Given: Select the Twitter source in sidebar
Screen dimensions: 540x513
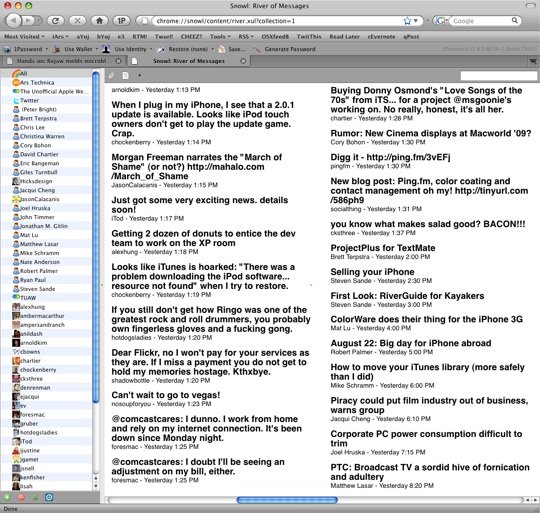Looking at the screenshot, I should click(46, 100).
